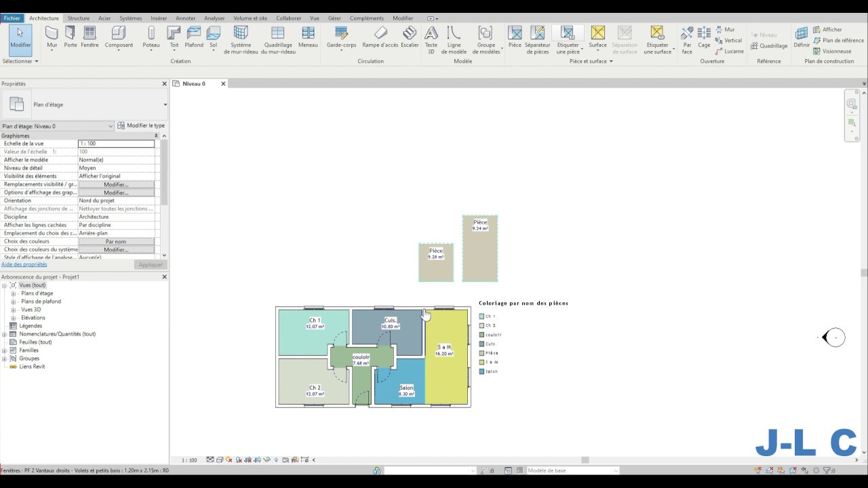Switch to the Annoter ribbon tab
The height and width of the screenshot is (488, 868).
pyautogui.click(x=185, y=18)
